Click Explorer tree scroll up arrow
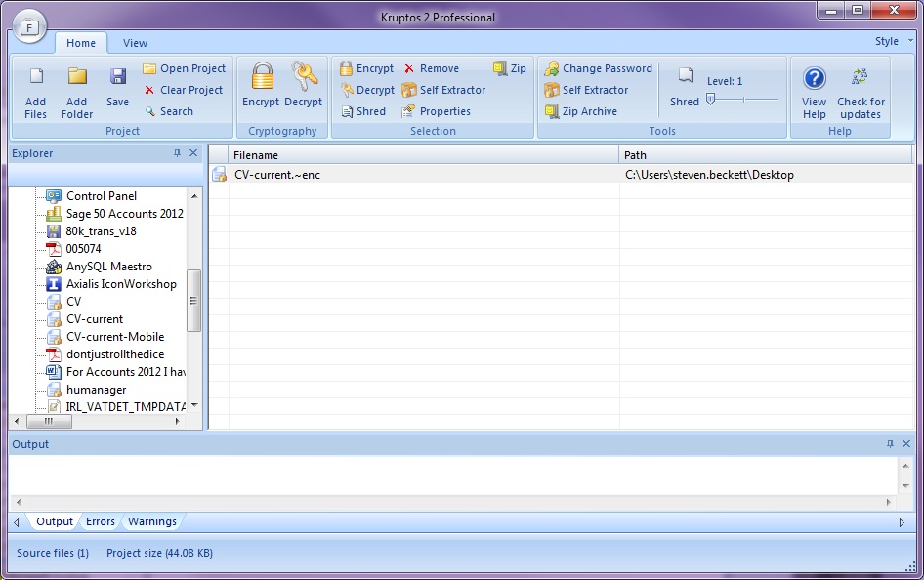This screenshot has width=924, height=580. pyautogui.click(x=194, y=195)
